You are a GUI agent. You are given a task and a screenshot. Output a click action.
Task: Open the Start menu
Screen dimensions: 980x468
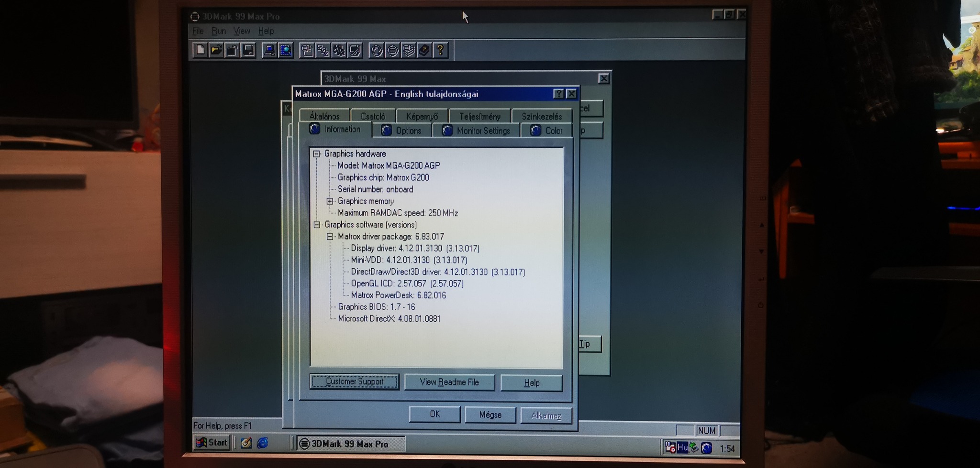(x=212, y=443)
